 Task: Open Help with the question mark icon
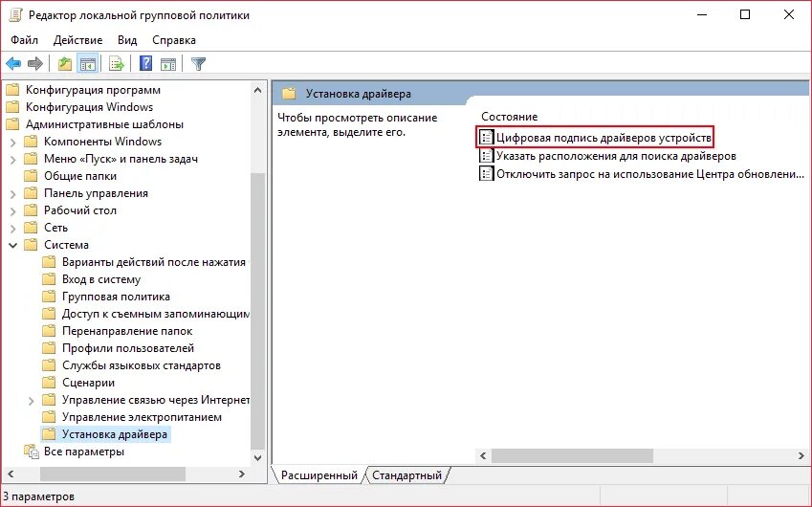pos(146,64)
